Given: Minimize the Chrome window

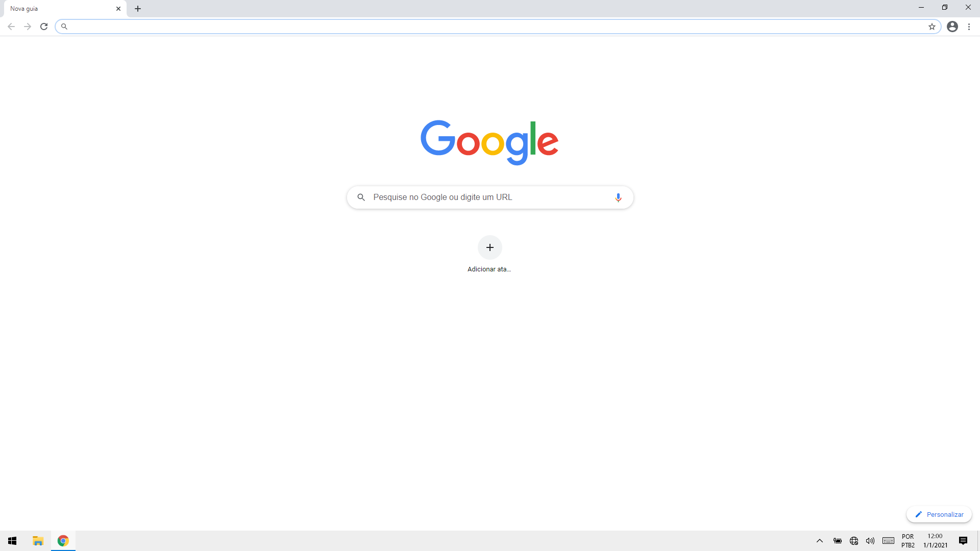Looking at the screenshot, I should tap(921, 8).
